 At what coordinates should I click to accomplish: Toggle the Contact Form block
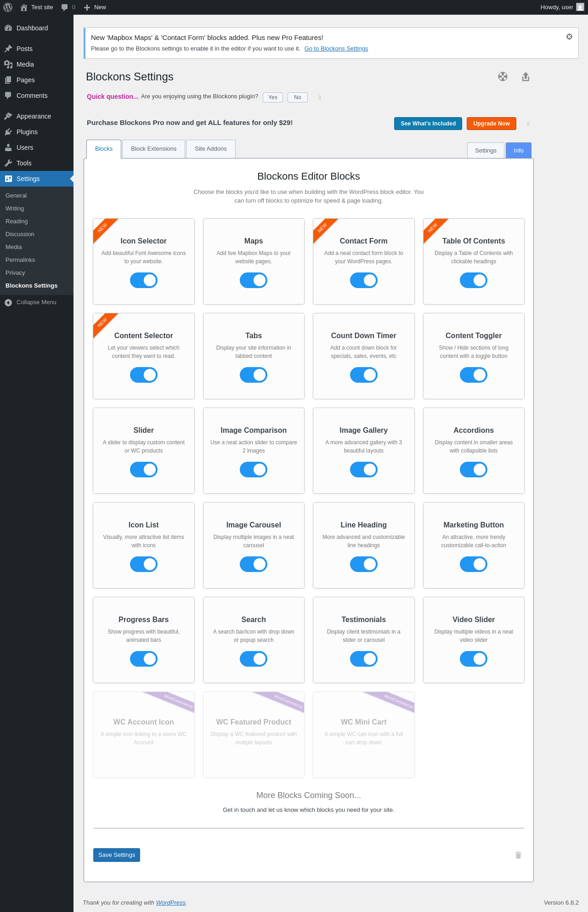[x=364, y=280]
